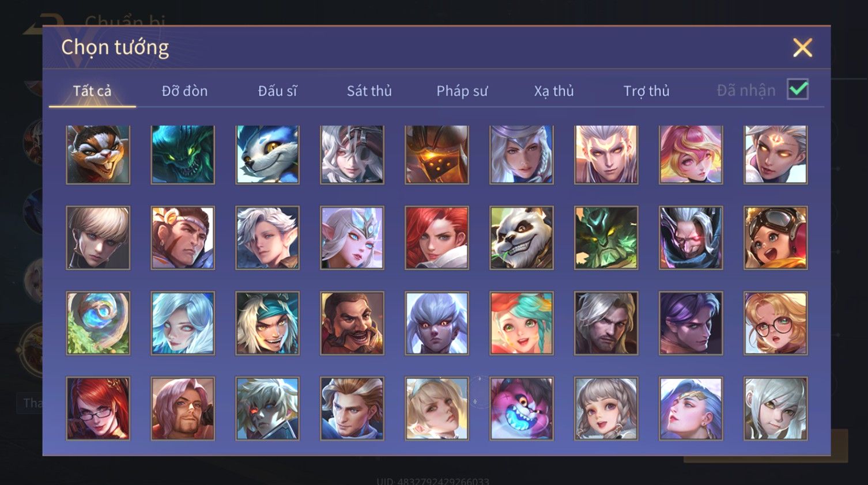Select the panda hero portrait

click(522, 238)
